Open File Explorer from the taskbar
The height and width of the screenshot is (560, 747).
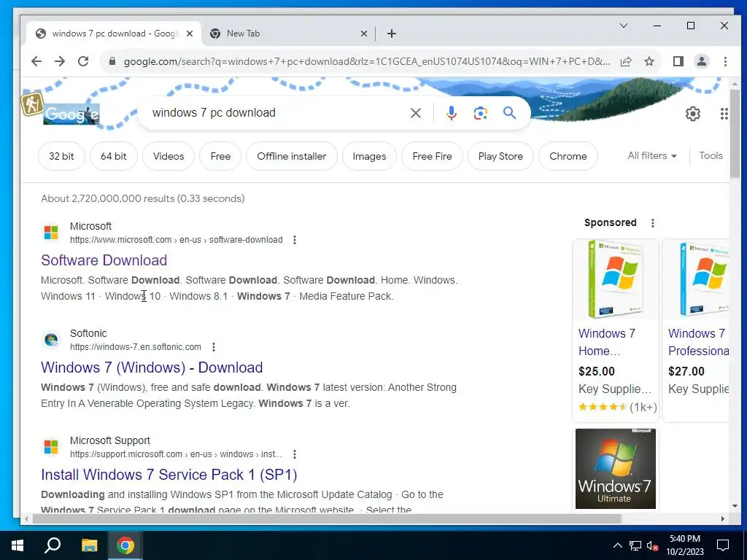[x=89, y=545]
